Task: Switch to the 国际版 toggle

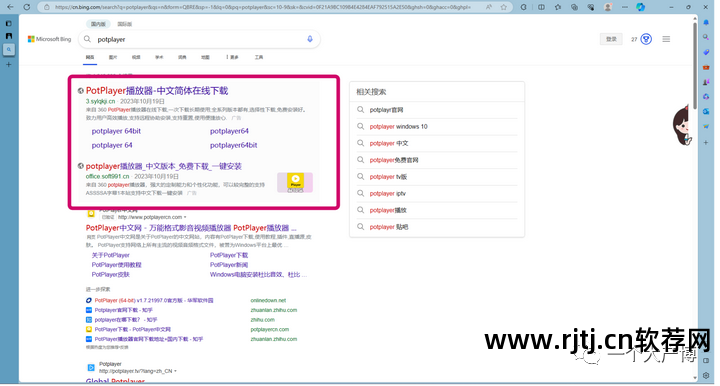Action: click(x=124, y=24)
